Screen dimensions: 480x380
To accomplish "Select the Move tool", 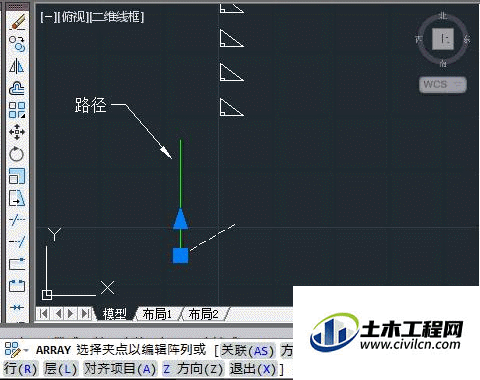I will point(17,132).
